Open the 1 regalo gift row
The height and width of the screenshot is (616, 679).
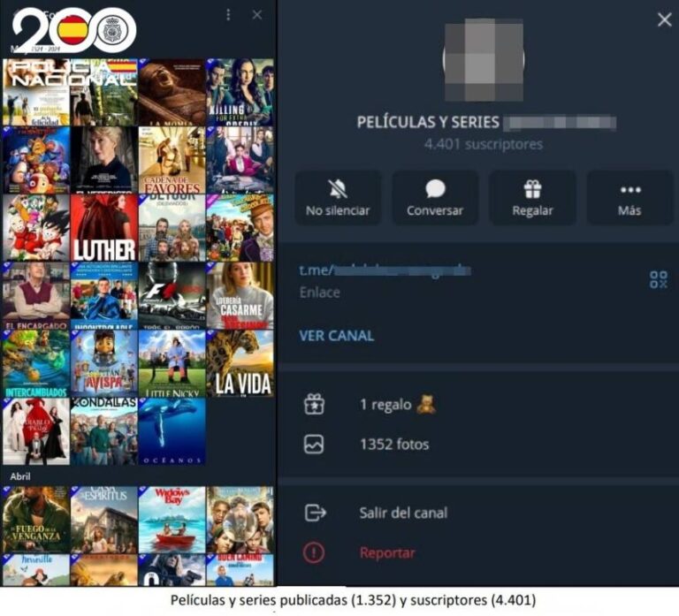pyautogui.click(x=478, y=404)
